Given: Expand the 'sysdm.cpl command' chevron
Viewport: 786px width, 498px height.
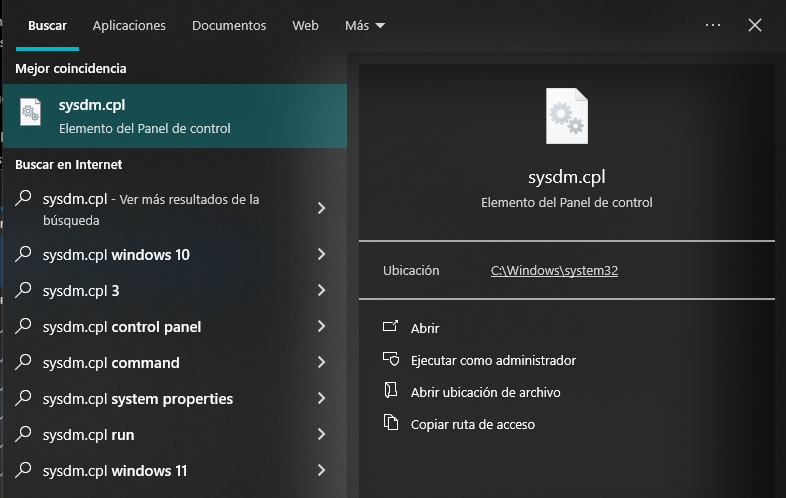Looking at the screenshot, I should click(321, 362).
